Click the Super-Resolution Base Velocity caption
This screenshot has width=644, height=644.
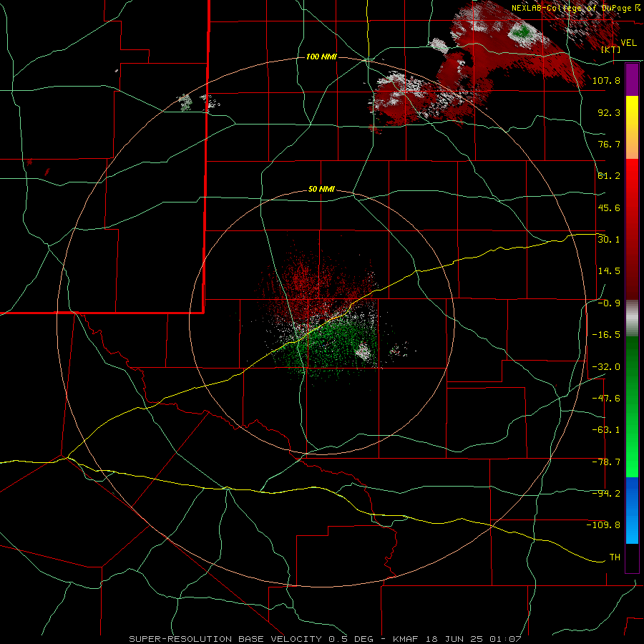(326, 639)
